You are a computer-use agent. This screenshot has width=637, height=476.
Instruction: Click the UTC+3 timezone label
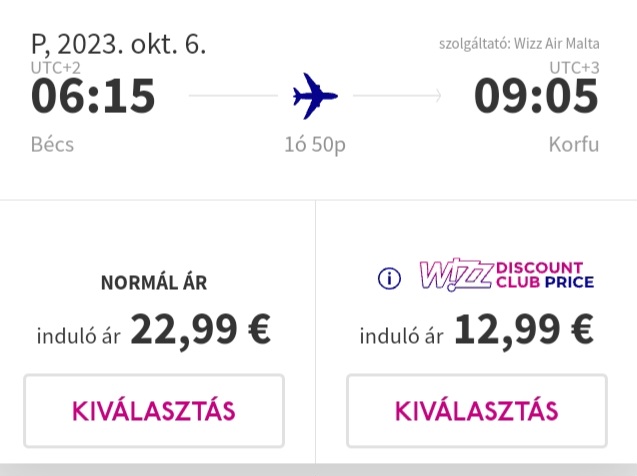pyautogui.click(x=574, y=68)
